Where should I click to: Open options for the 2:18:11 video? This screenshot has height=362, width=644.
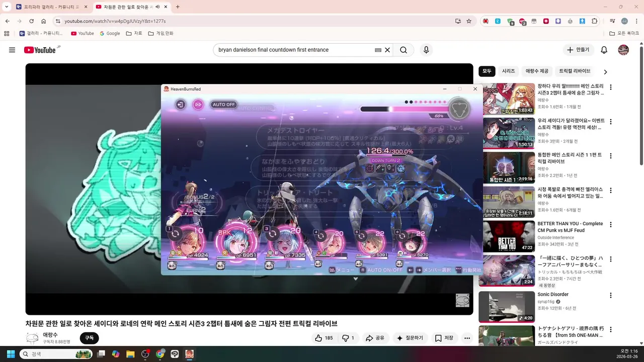pos(611,191)
